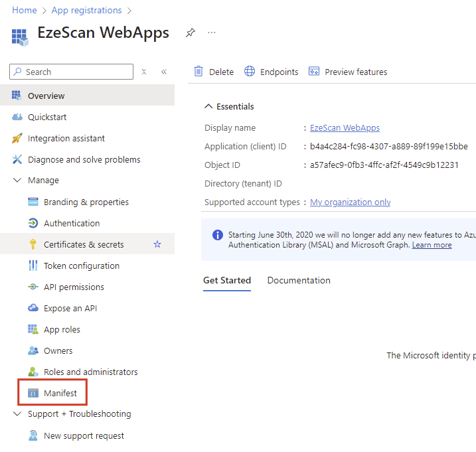The width and height of the screenshot is (476, 452).
Task: Select the Get Started tab
Action: 227,280
